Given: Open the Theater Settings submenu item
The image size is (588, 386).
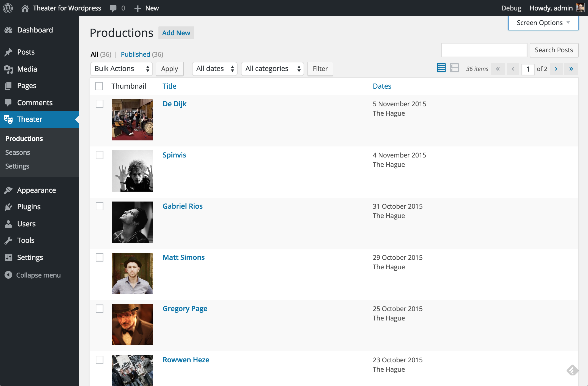Looking at the screenshot, I should pyautogui.click(x=17, y=166).
